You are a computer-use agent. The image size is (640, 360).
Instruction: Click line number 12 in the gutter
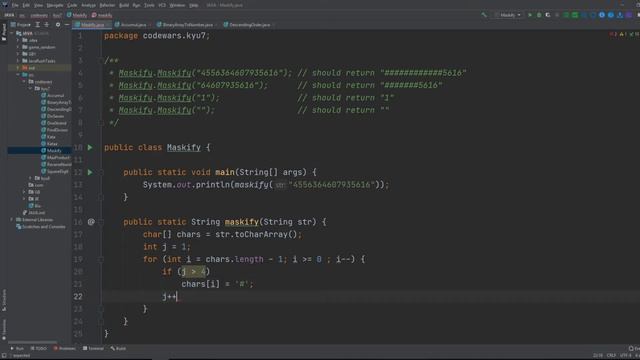[x=78, y=172]
